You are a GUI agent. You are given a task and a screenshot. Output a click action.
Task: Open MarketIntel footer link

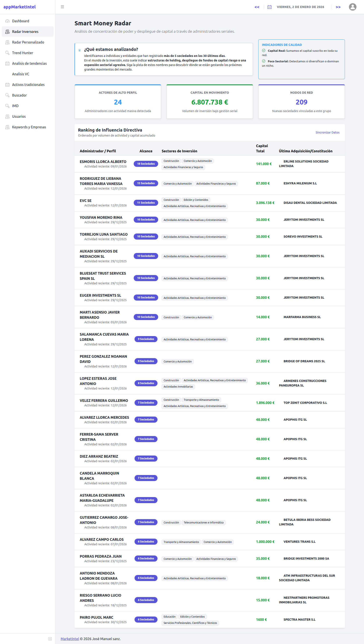pos(70,639)
